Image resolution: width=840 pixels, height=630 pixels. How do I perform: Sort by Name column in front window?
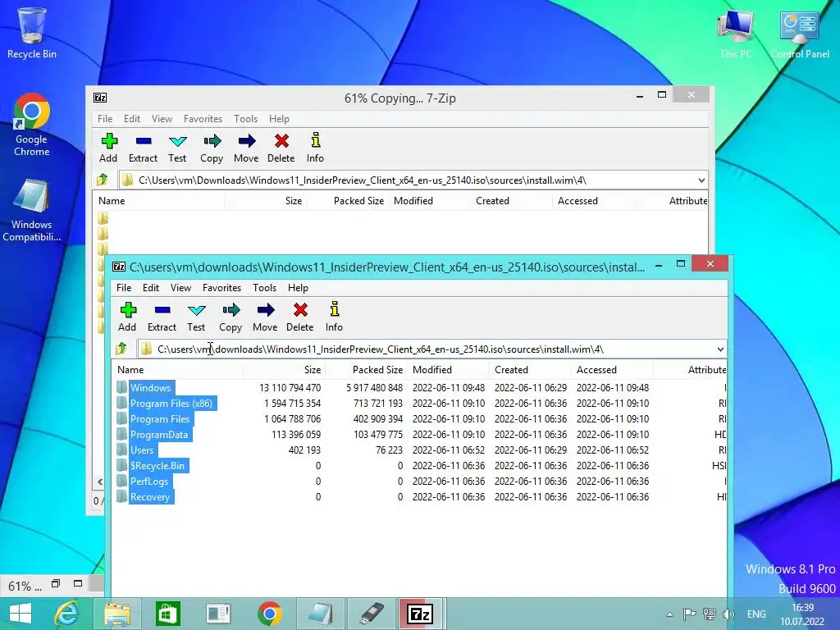click(178, 370)
